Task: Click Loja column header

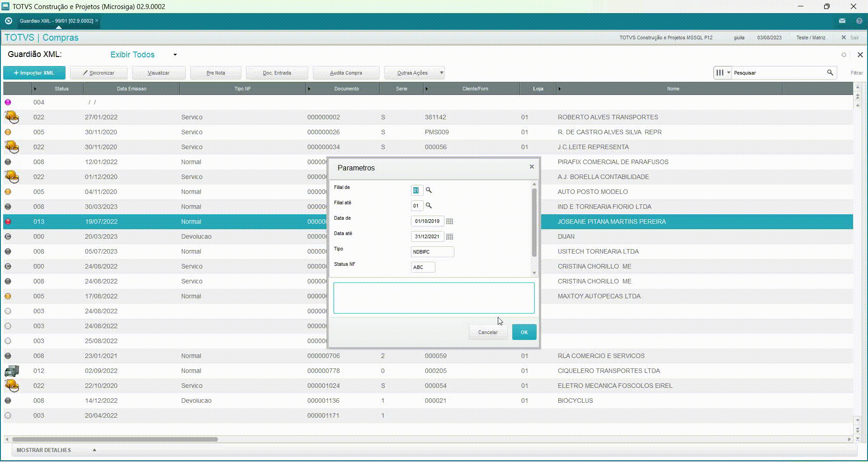Action: [538, 89]
